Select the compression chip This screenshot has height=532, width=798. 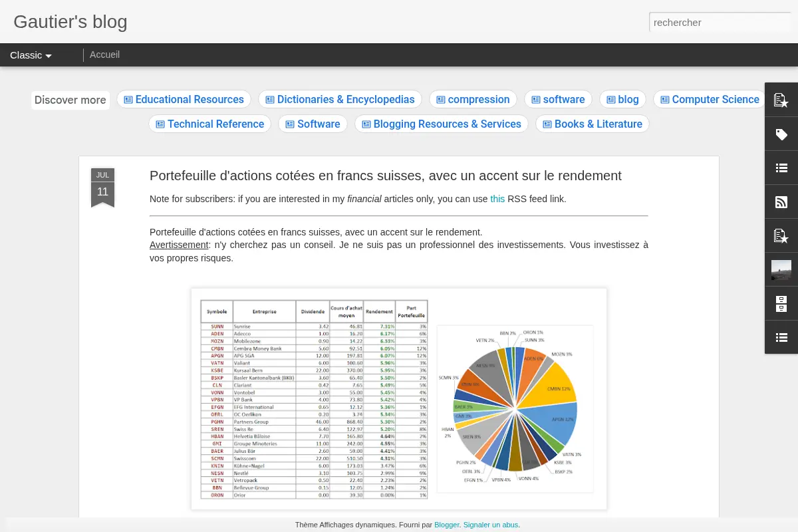[x=473, y=100]
